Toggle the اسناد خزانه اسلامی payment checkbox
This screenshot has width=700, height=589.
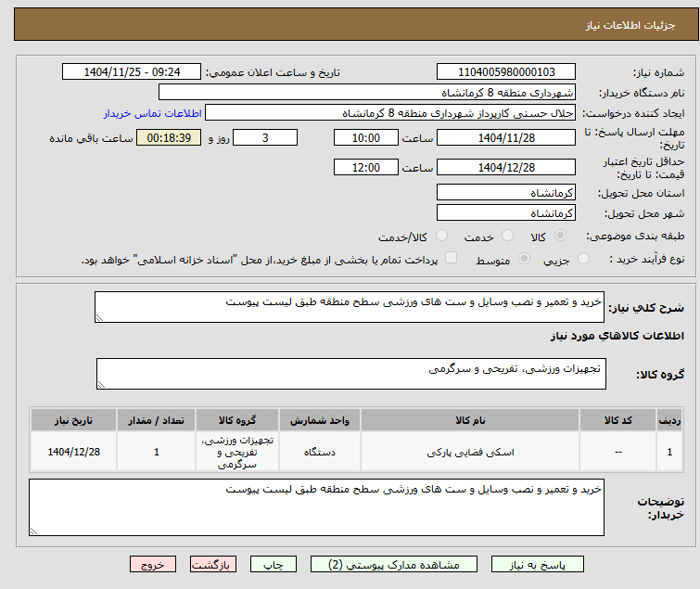click(452, 258)
